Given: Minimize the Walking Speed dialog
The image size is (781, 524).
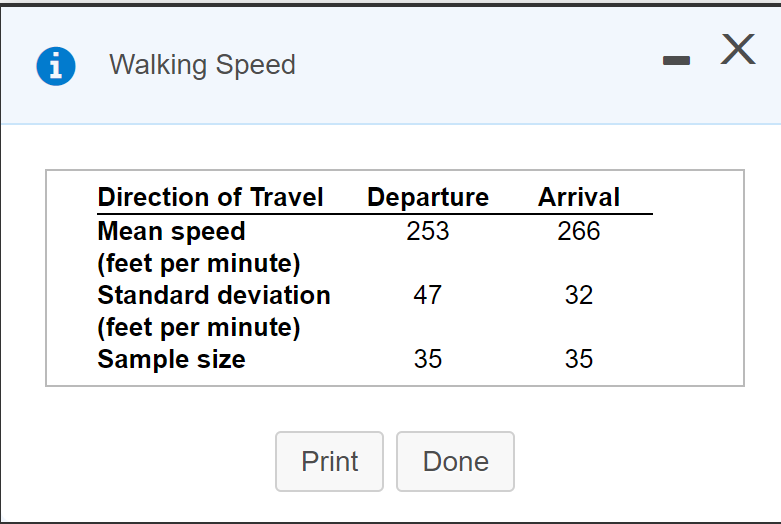Looking at the screenshot, I should (x=677, y=62).
